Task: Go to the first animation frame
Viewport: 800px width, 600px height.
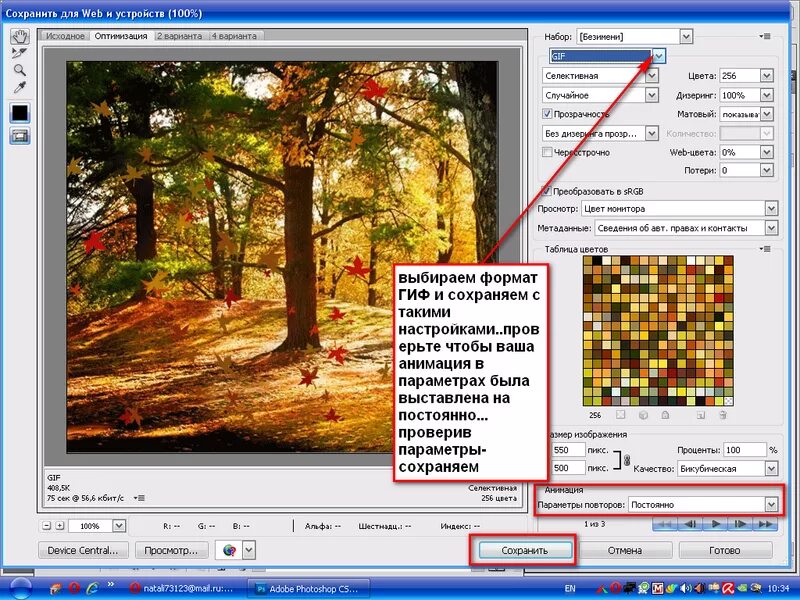Action: [665, 524]
